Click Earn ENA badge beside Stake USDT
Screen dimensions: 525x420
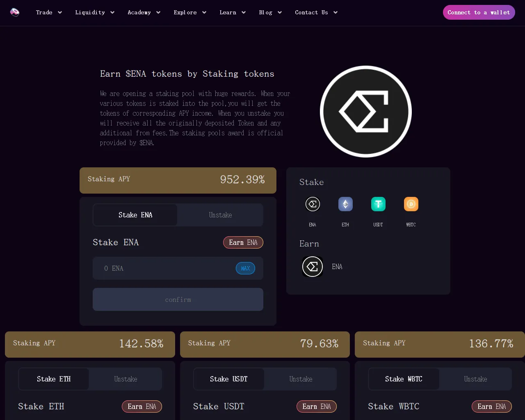(317, 406)
